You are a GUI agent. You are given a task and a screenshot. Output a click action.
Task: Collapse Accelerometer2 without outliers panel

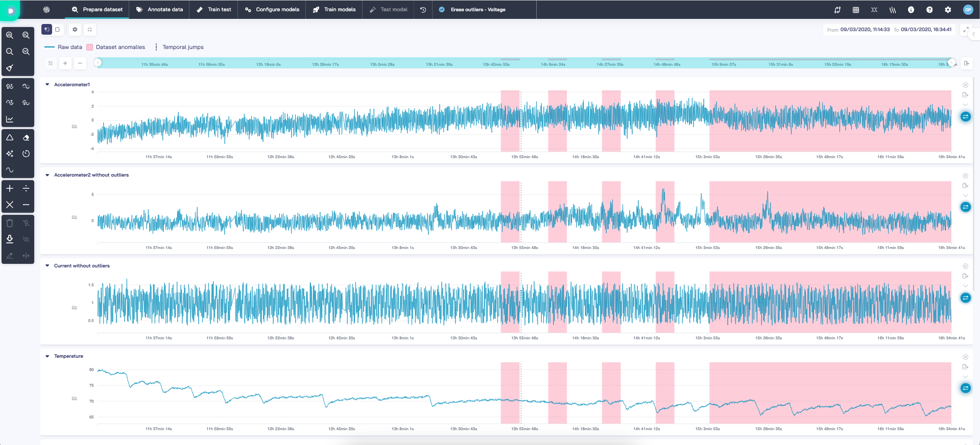47,175
